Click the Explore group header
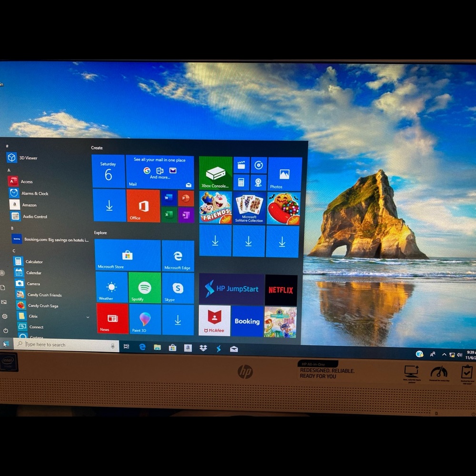Image resolution: width=476 pixels, height=476 pixels. click(100, 233)
